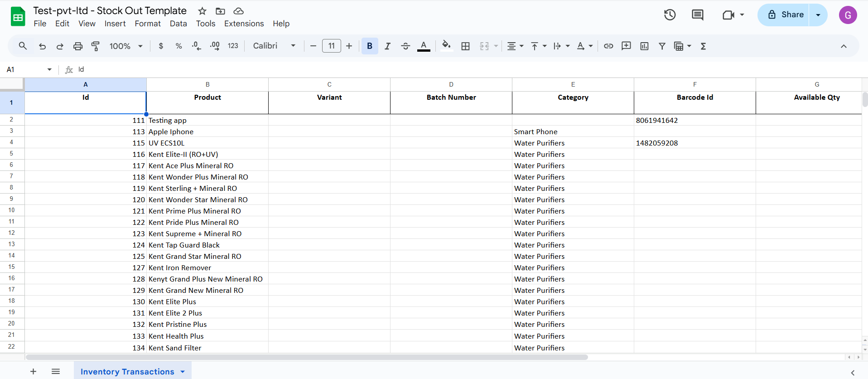Hide the menus with collapse chevron

point(844,46)
